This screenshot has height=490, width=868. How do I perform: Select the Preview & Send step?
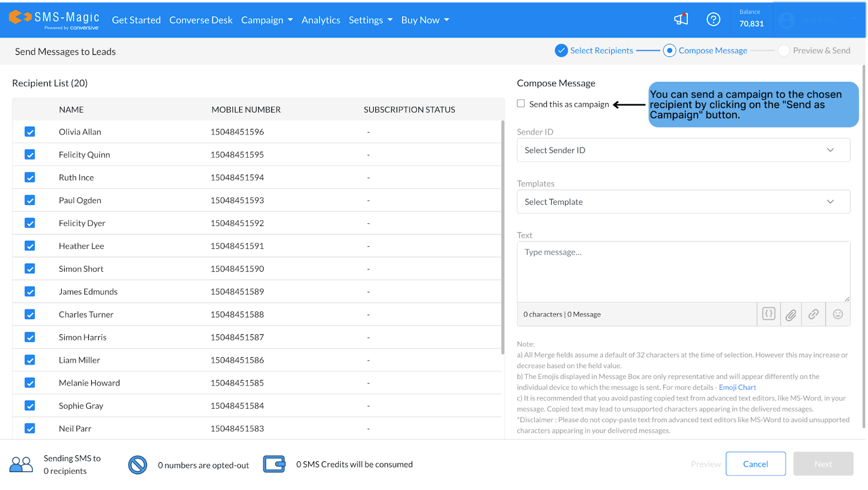point(821,50)
